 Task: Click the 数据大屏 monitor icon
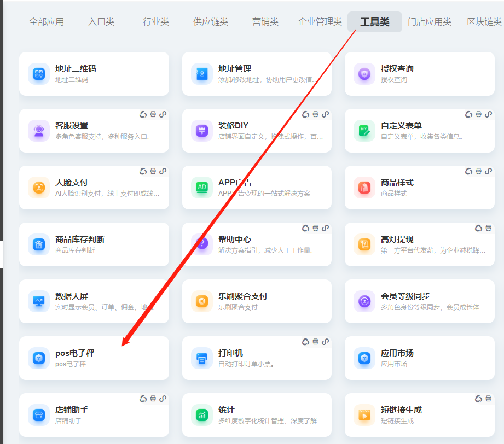click(39, 301)
